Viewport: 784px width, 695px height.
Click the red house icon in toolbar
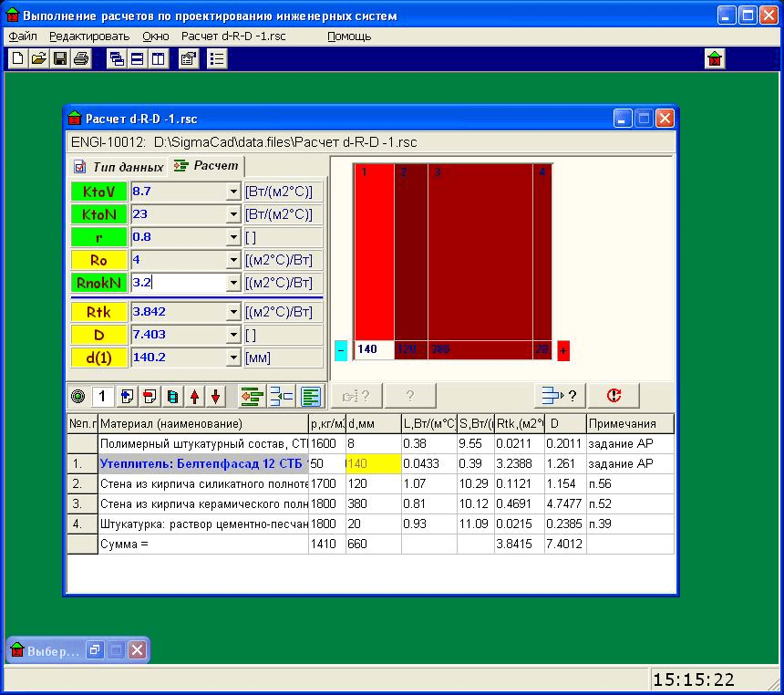(716, 59)
